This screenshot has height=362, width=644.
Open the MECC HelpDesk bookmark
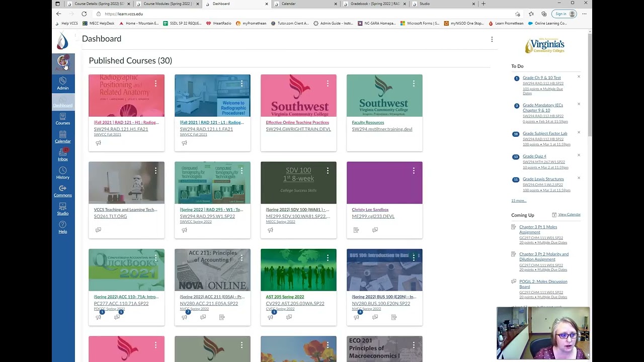coord(99,23)
